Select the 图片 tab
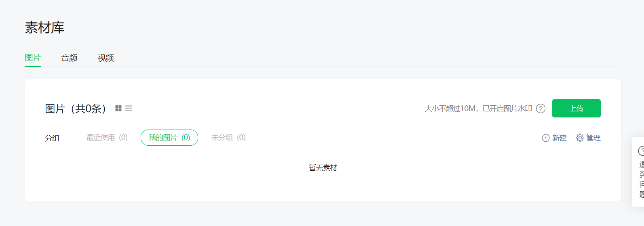This screenshot has width=644, height=226. (x=33, y=58)
